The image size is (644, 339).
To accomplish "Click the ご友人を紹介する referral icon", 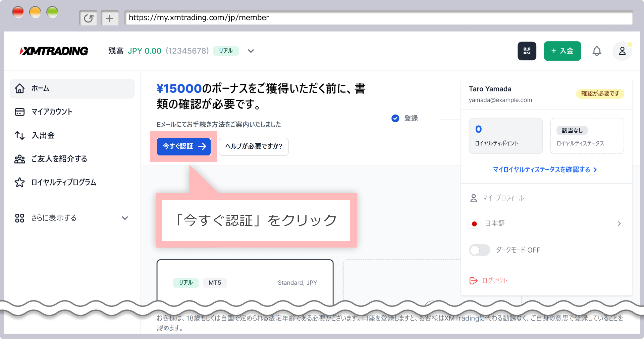I will click(x=20, y=159).
